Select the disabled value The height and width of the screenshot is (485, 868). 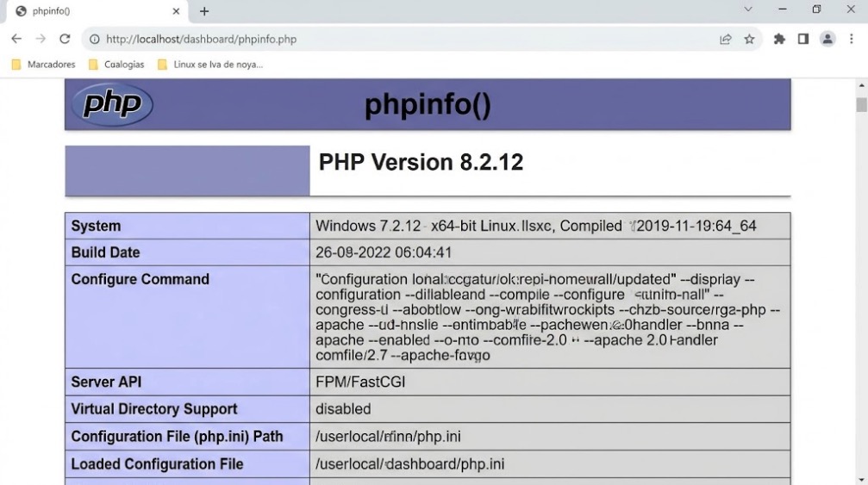point(343,409)
